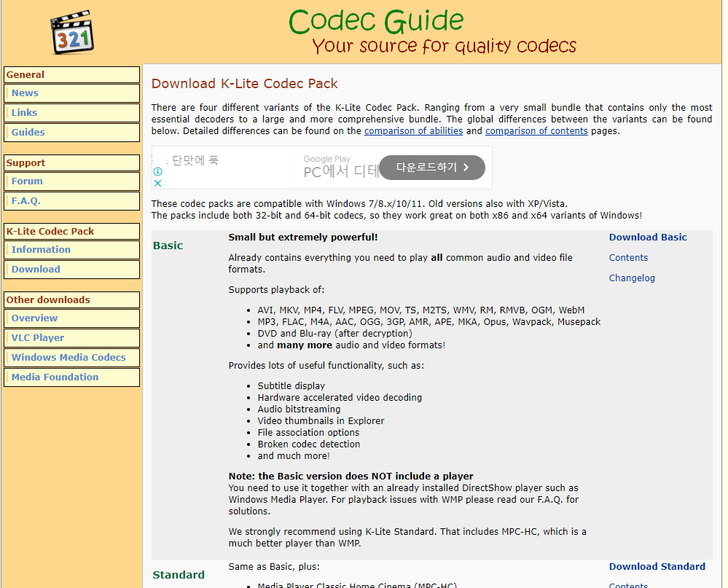Viewport: 728px width, 588px height.
Task: Open Windows Media Codecs page
Action: click(x=71, y=357)
